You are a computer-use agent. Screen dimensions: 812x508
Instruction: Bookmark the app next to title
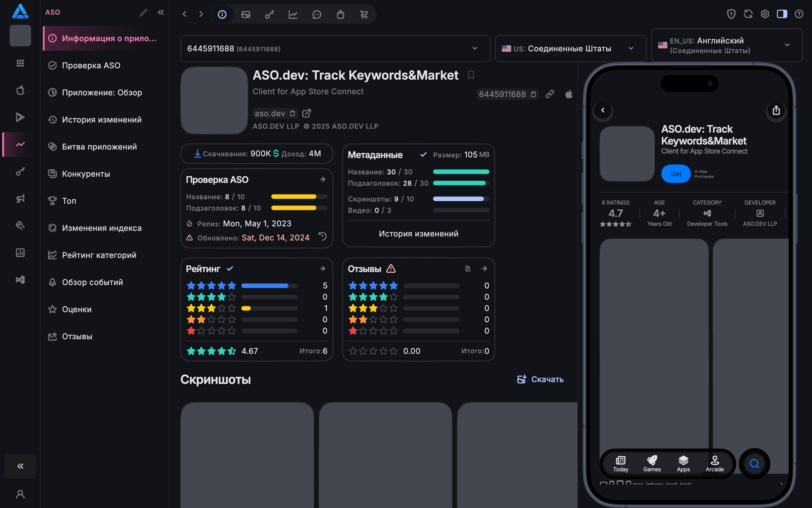click(471, 75)
